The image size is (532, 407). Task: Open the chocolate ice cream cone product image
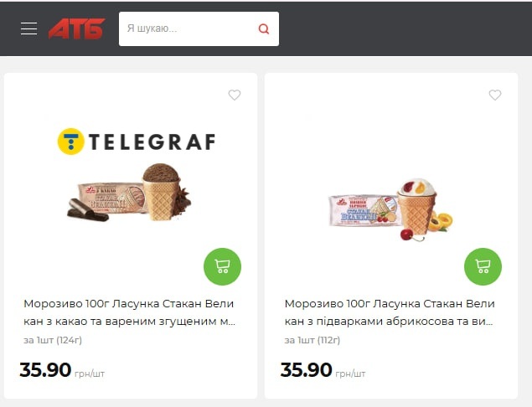129,193
